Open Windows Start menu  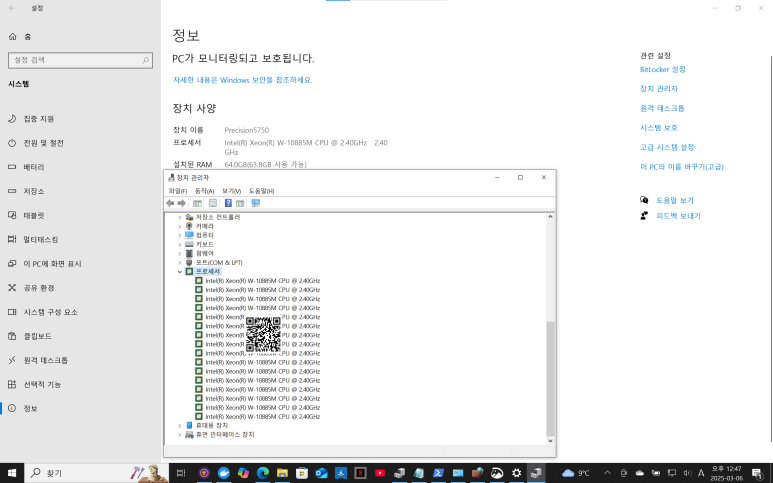11,473
